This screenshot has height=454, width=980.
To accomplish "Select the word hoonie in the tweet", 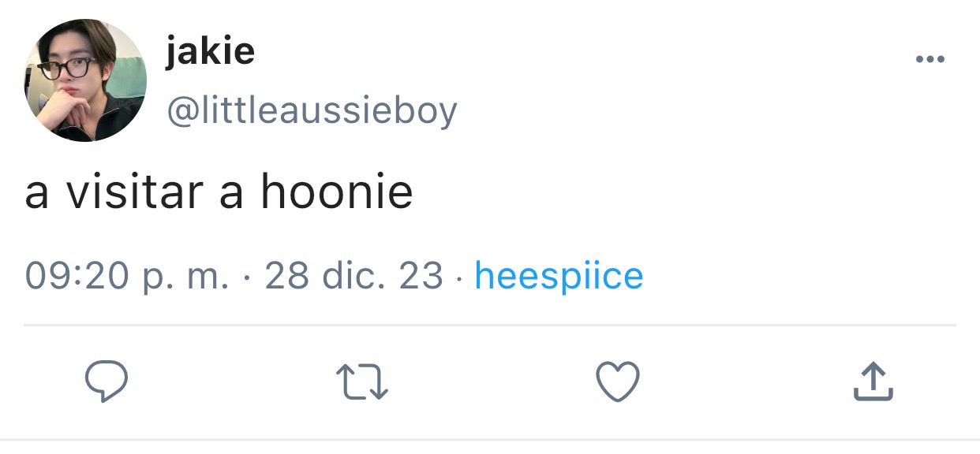I will tap(337, 192).
